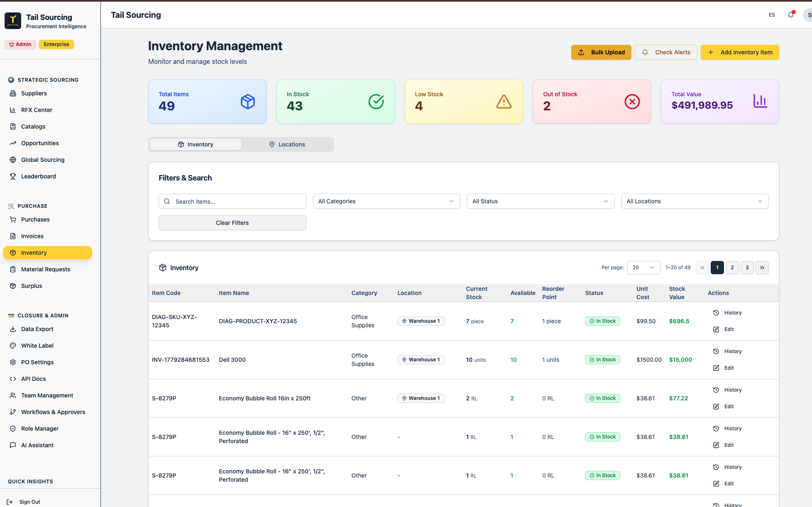Click the Clear Filters button

pyautogui.click(x=232, y=223)
